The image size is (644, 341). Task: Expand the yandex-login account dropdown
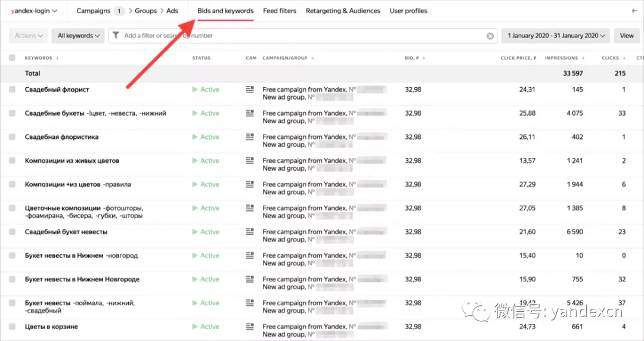pos(34,11)
